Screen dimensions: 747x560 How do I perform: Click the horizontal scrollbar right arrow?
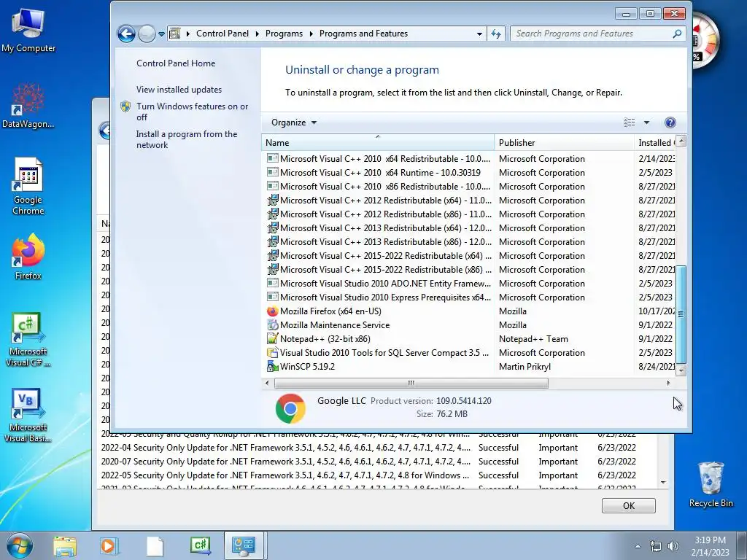coord(668,383)
